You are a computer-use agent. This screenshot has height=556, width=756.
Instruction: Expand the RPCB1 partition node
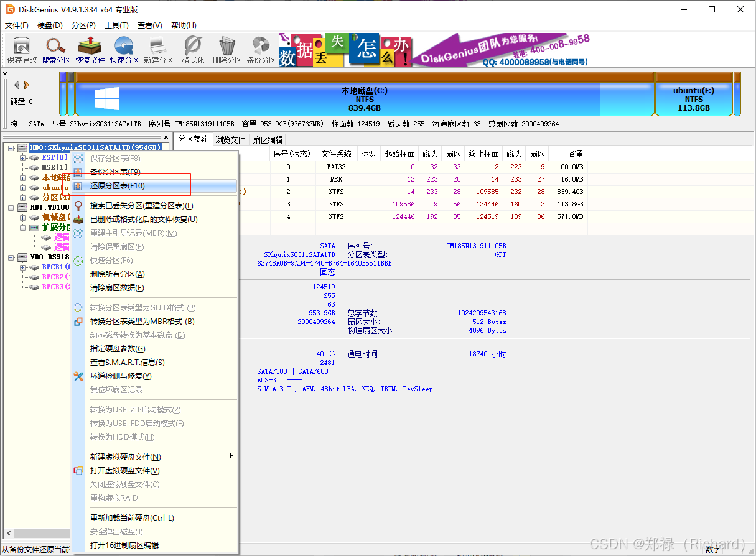pyautogui.click(x=22, y=267)
